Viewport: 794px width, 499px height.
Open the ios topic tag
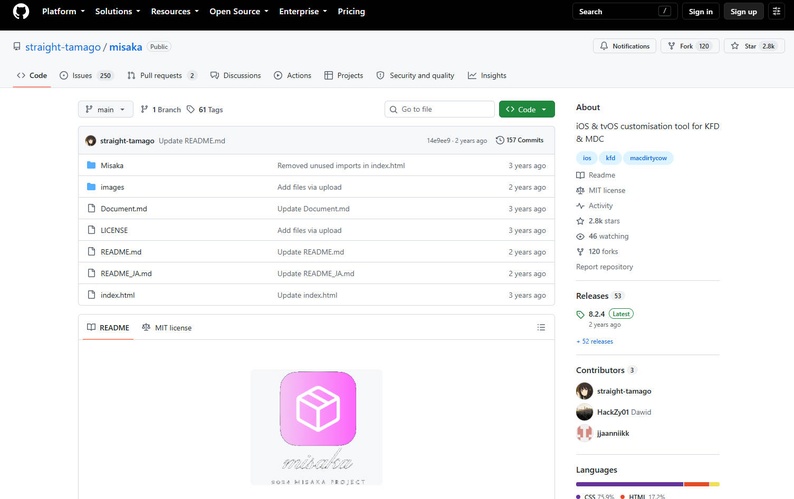point(586,158)
